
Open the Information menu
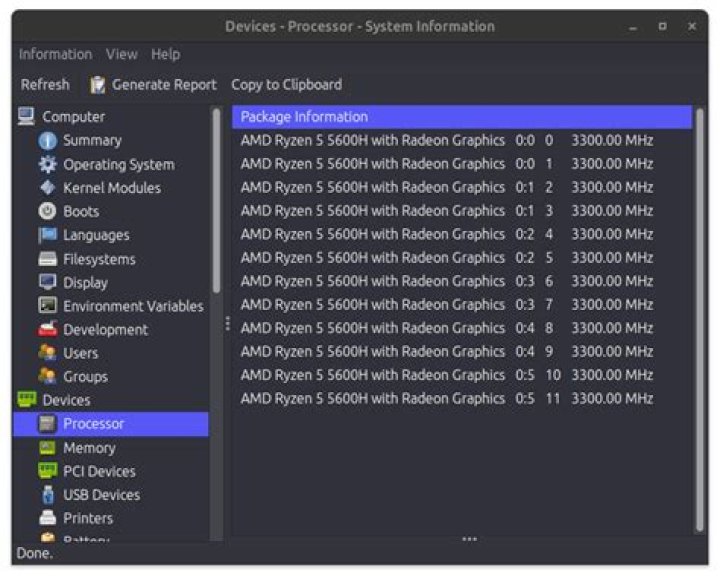[55, 54]
